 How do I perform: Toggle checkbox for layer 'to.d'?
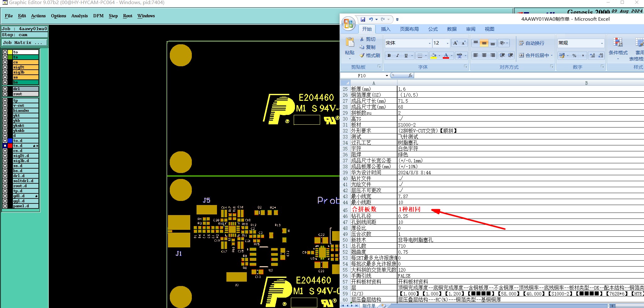[x=5, y=141]
